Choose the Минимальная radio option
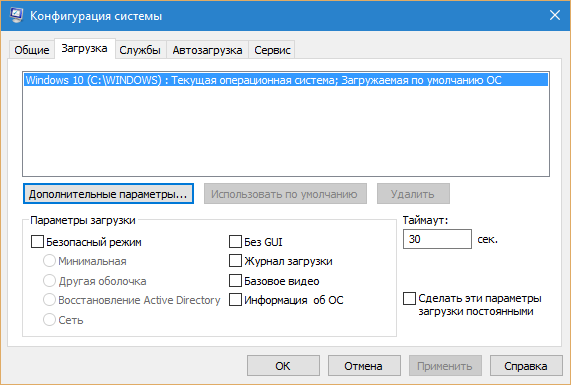The width and height of the screenshot is (571, 385). pos(49,261)
